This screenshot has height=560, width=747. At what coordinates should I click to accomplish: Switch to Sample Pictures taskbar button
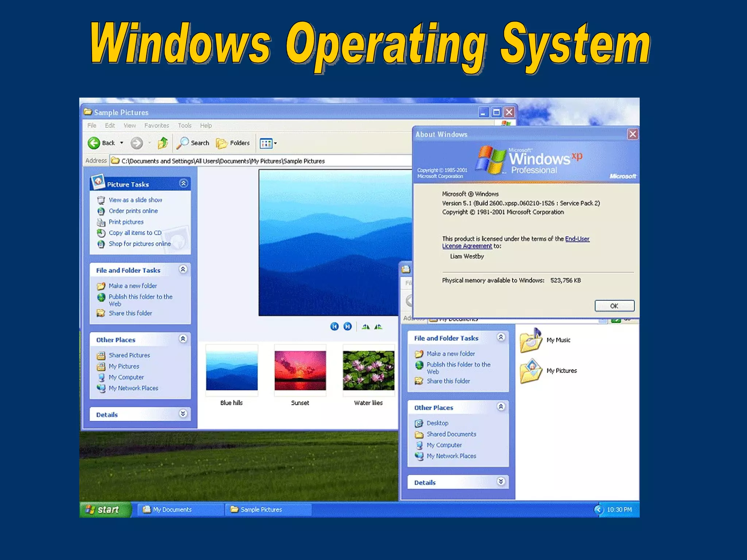[x=268, y=510]
